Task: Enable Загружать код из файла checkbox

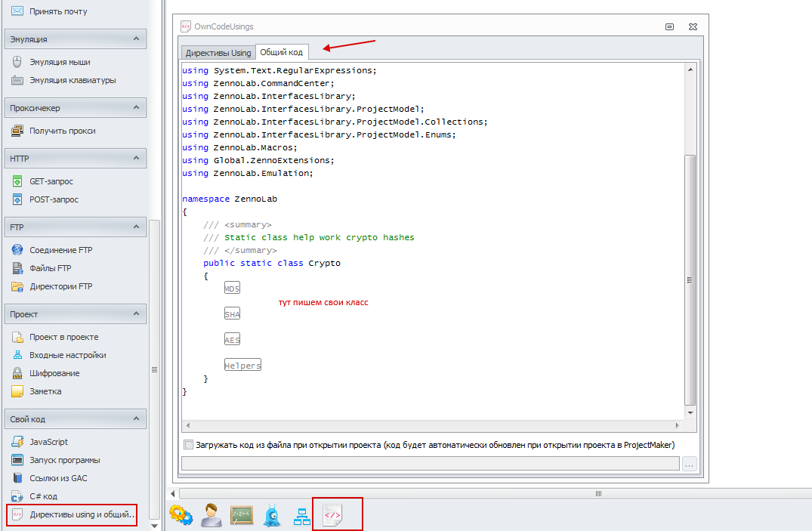Action: point(189,444)
